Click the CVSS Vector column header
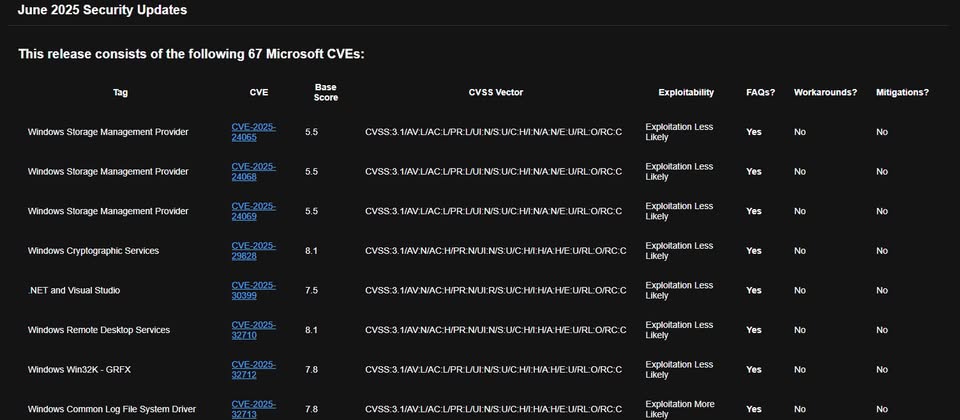This screenshot has width=960, height=420. click(496, 92)
